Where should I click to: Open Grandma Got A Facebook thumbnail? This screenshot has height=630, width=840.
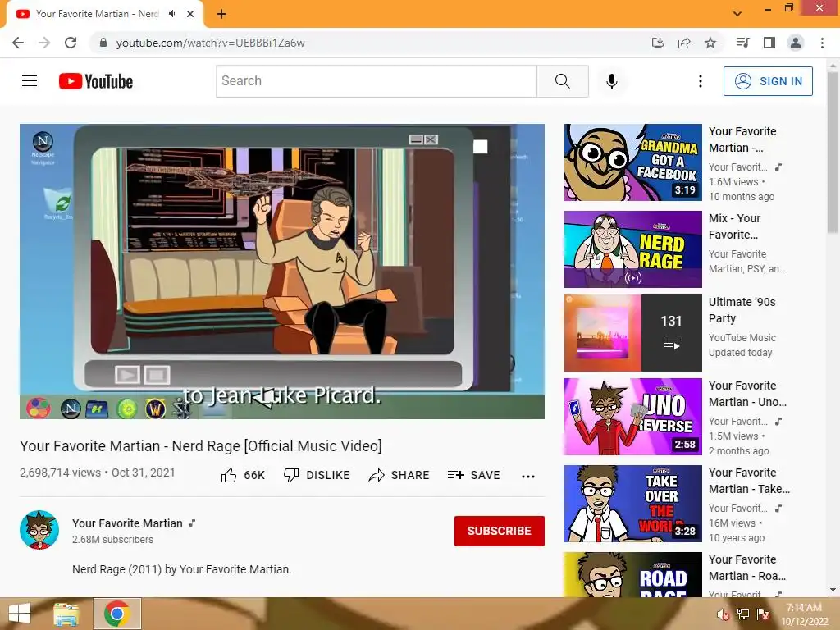tap(633, 162)
